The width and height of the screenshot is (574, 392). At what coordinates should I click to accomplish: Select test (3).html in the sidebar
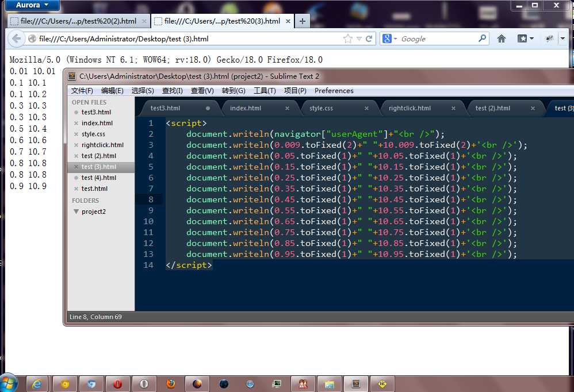click(x=99, y=167)
